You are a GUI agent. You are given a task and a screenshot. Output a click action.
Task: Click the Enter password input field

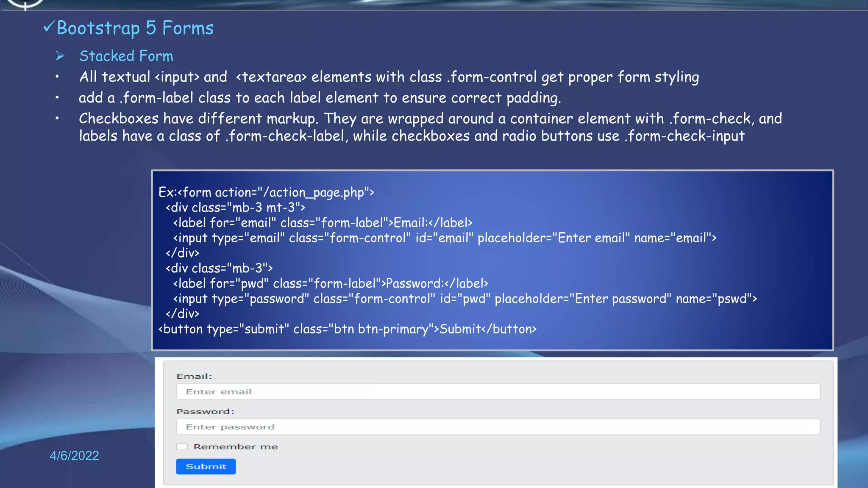498,427
